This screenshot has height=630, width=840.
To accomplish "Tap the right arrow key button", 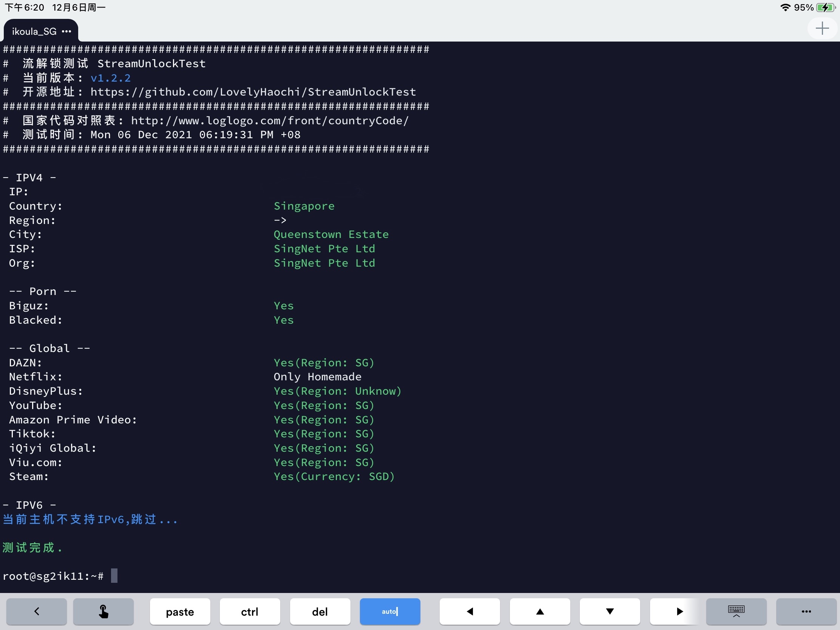I will point(679,611).
